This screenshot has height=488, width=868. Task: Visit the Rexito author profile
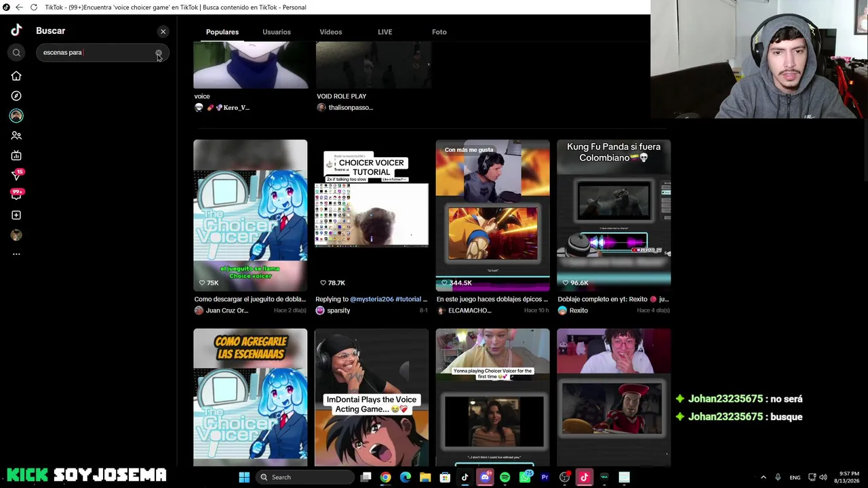[x=578, y=310]
